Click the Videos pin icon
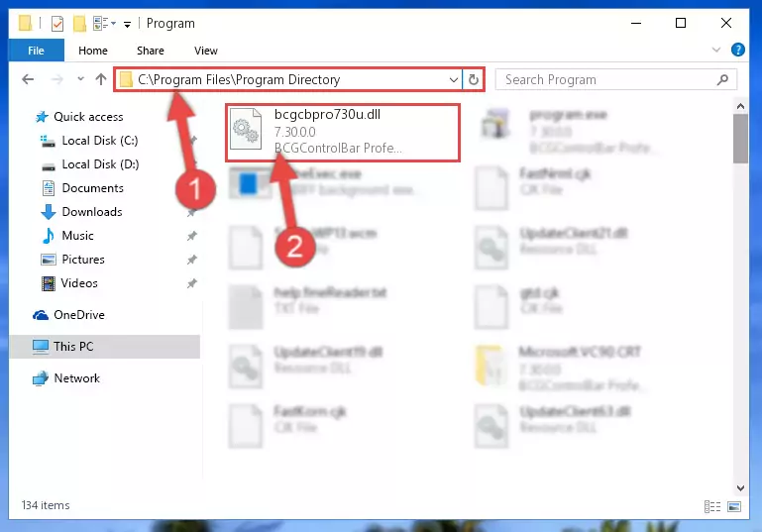Image resolution: width=762 pixels, height=532 pixels. click(x=192, y=283)
